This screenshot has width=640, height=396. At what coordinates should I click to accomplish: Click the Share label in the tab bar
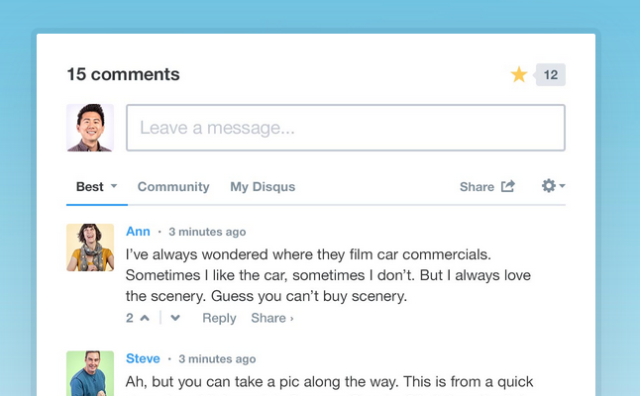(x=477, y=187)
